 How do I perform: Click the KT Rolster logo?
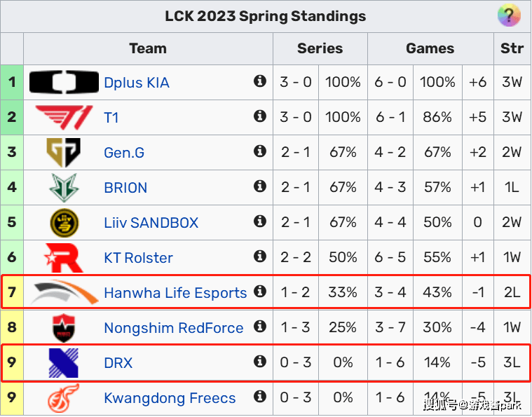click(64, 258)
